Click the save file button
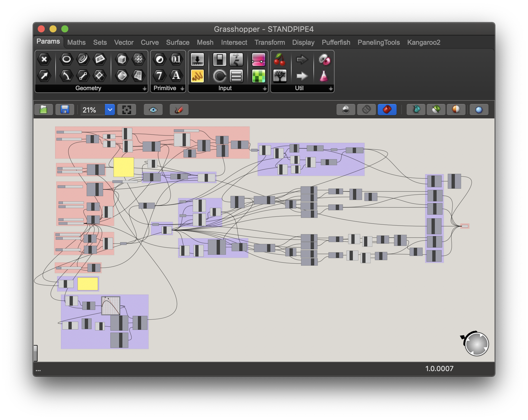This screenshot has height=420, width=528. point(65,110)
